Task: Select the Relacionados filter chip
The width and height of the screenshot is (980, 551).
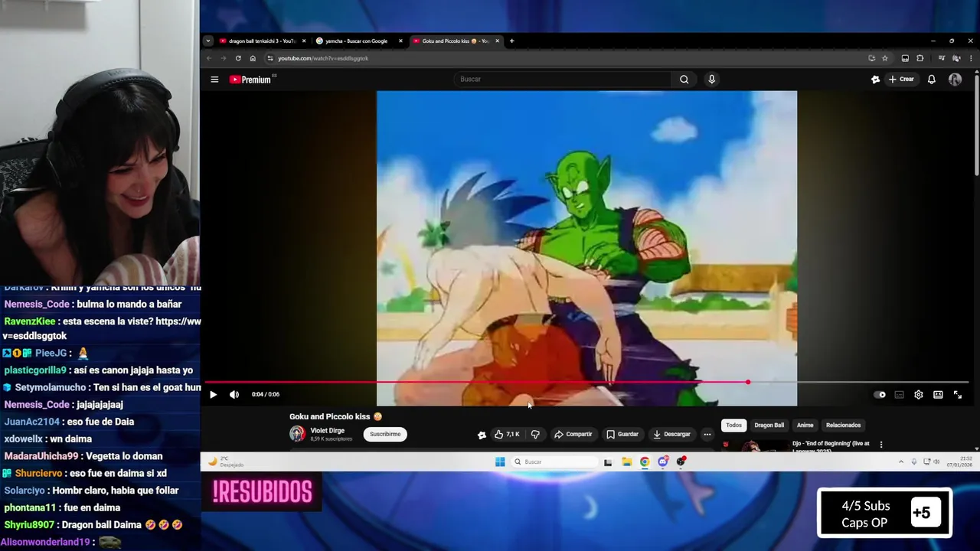Action: pyautogui.click(x=843, y=425)
